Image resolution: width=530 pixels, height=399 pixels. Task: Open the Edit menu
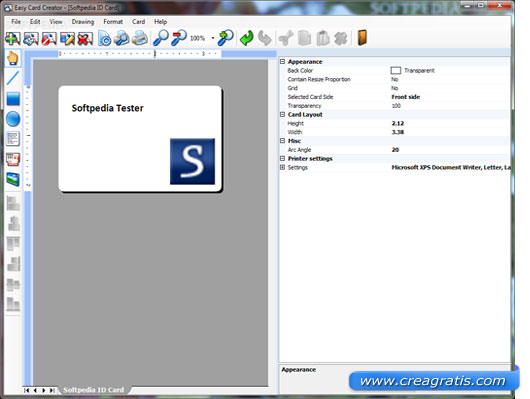coord(35,22)
